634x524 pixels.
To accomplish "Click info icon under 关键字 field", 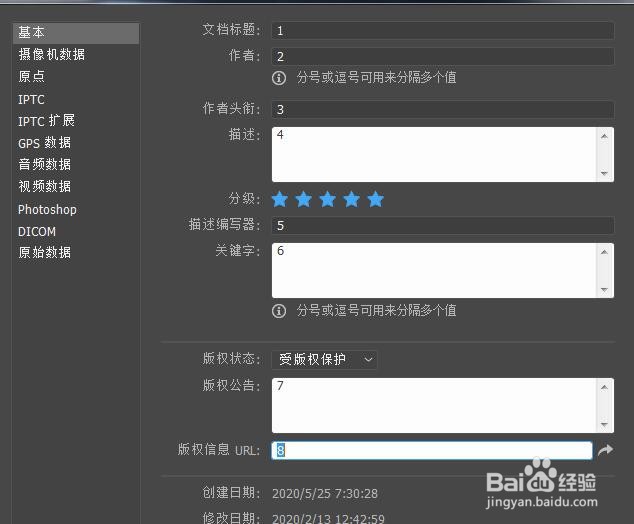I will (x=279, y=311).
